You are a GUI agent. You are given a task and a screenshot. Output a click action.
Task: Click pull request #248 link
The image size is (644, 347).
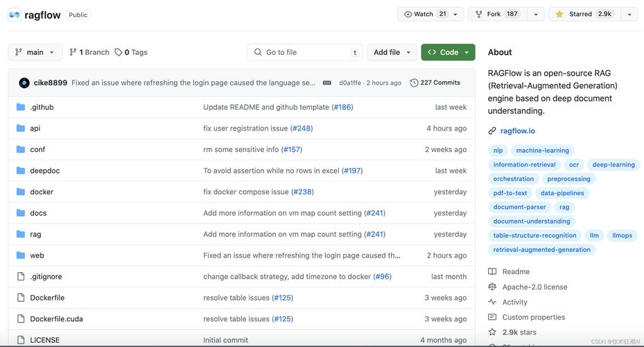point(302,128)
